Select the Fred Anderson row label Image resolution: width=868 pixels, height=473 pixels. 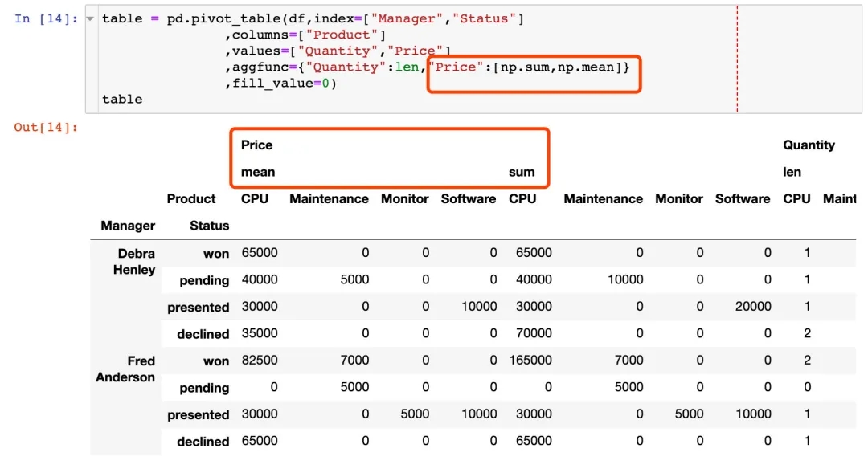125,369
